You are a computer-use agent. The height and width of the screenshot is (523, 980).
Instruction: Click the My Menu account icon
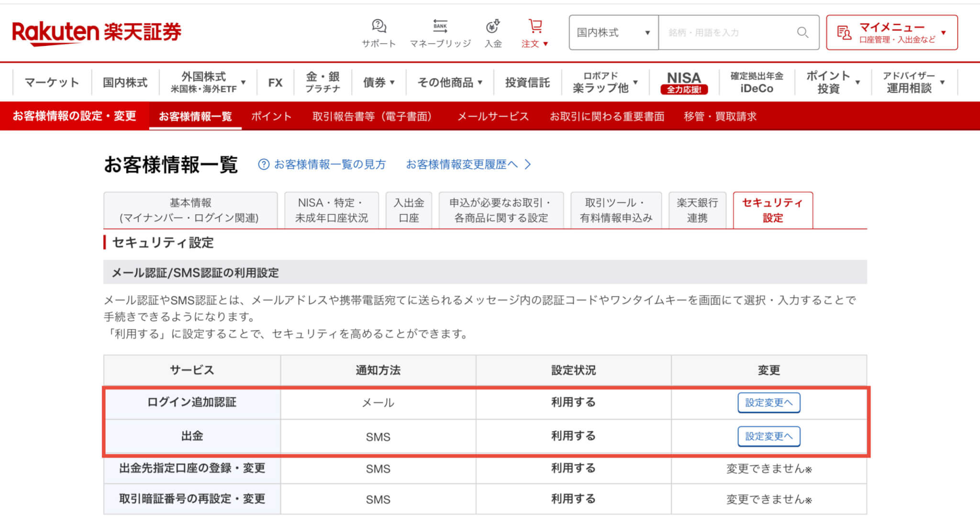[844, 33]
